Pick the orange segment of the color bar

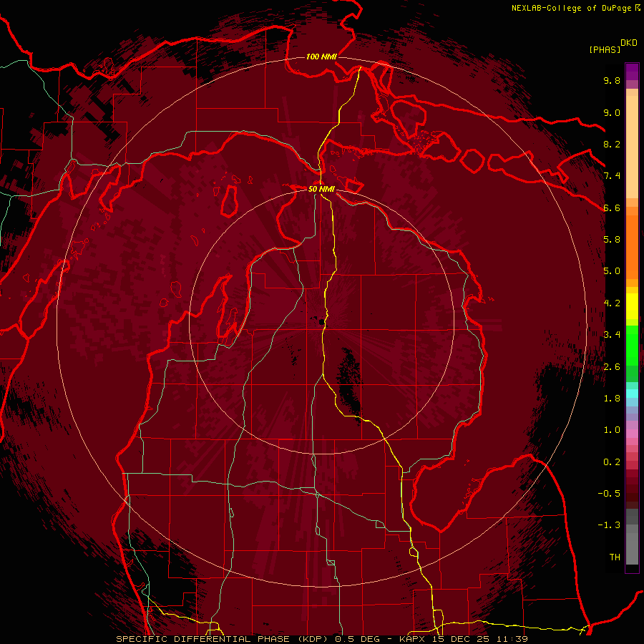tap(632, 246)
